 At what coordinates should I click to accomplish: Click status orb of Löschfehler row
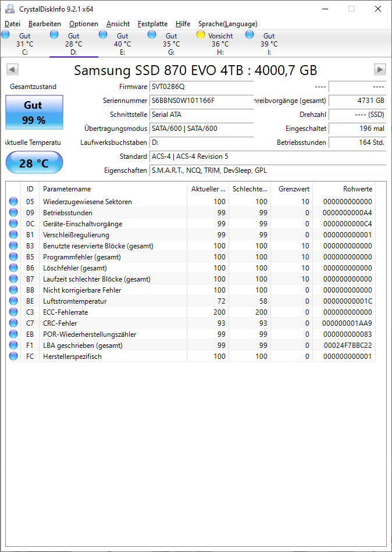(x=13, y=268)
